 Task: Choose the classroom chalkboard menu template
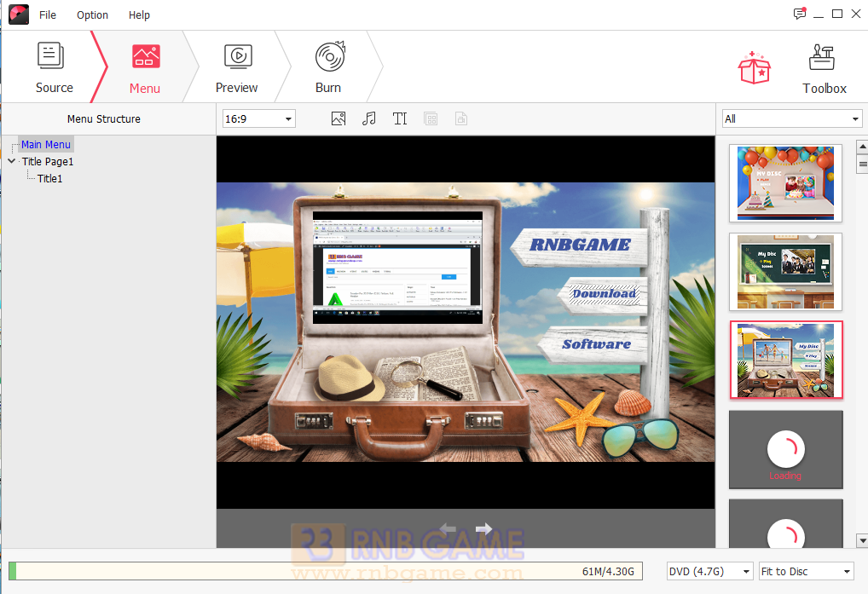(785, 272)
